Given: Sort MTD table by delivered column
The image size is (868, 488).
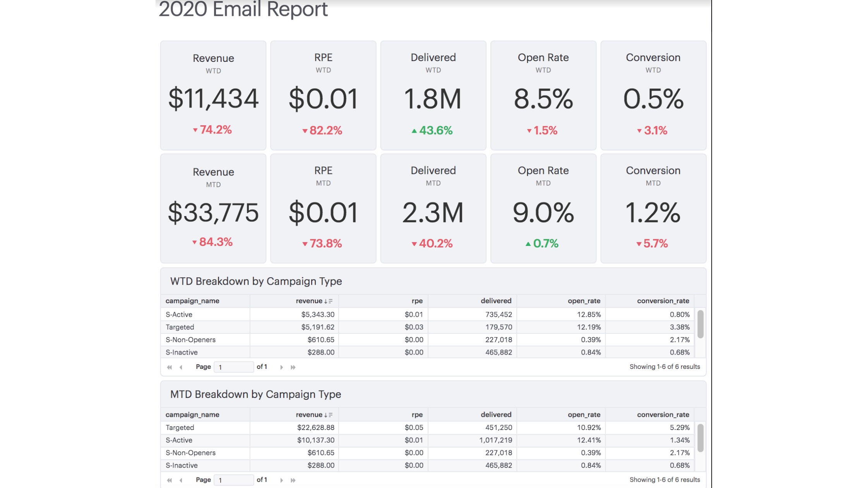Looking at the screenshot, I should 496,414.
